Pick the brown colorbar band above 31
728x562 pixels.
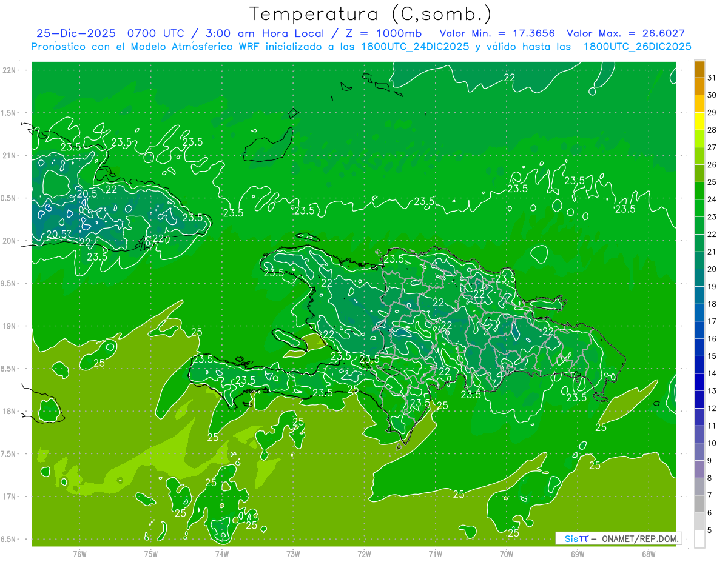tap(699, 69)
